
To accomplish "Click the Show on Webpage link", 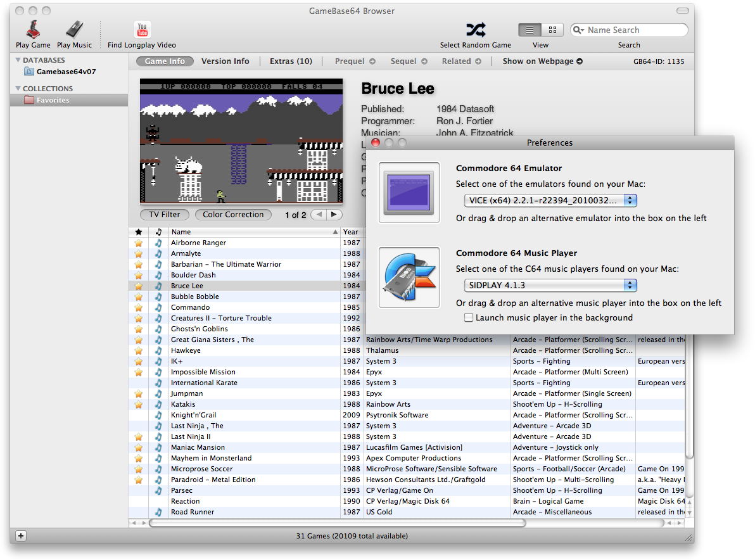I will click(x=543, y=61).
